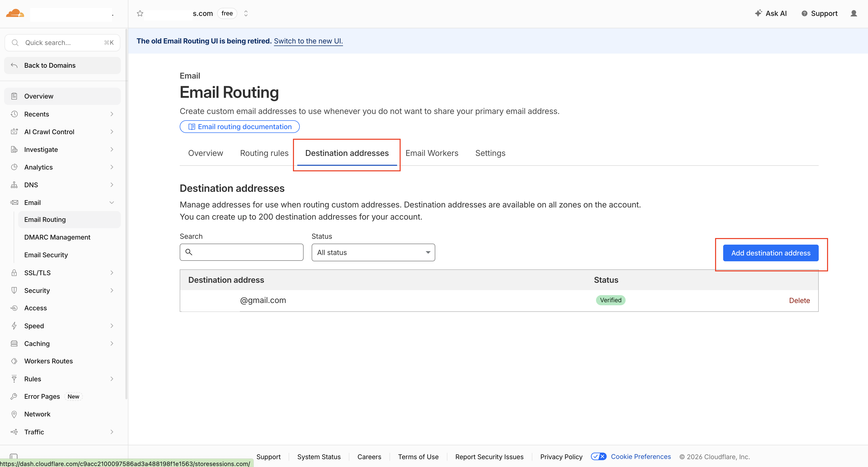This screenshot has width=868, height=467.
Task: Switch to the Email Workers tab
Action: pyautogui.click(x=432, y=153)
